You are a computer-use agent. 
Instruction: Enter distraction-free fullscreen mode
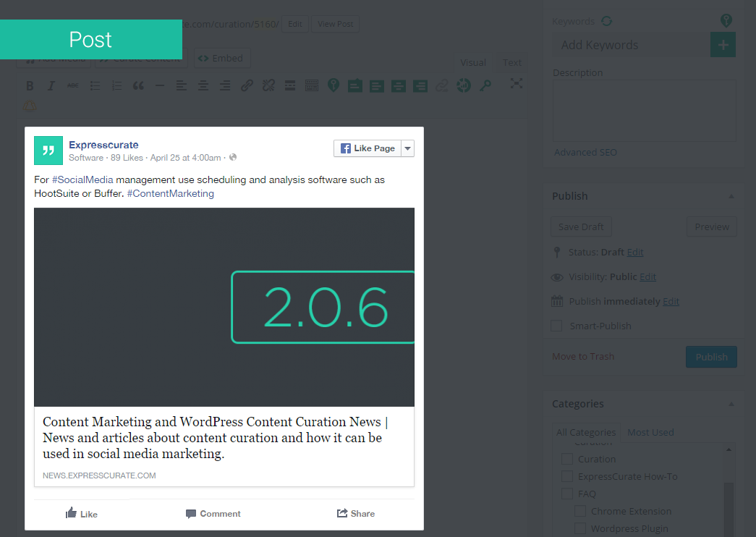[517, 83]
